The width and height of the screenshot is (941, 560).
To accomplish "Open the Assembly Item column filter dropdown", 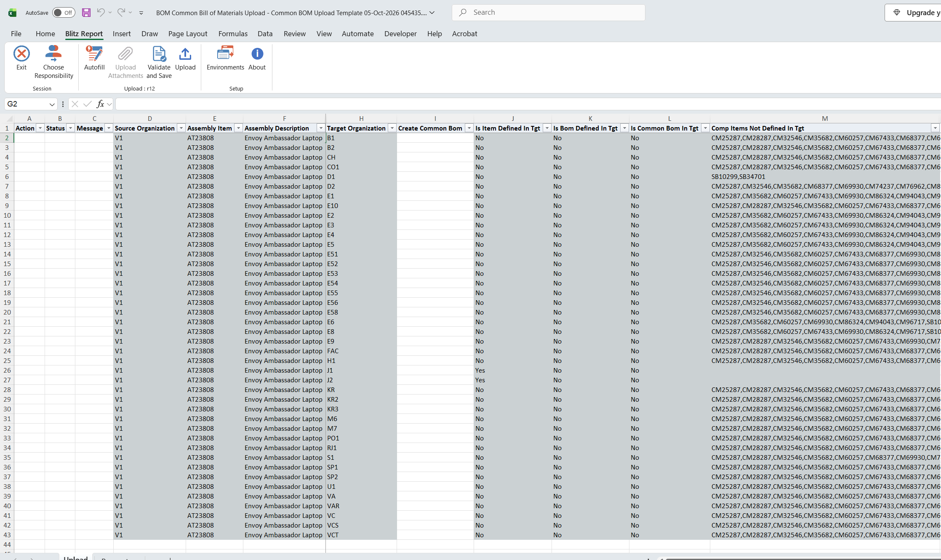I will [238, 128].
